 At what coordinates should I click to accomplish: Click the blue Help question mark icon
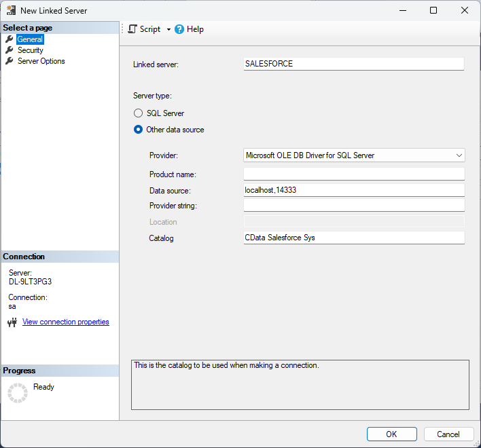(179, 29)
